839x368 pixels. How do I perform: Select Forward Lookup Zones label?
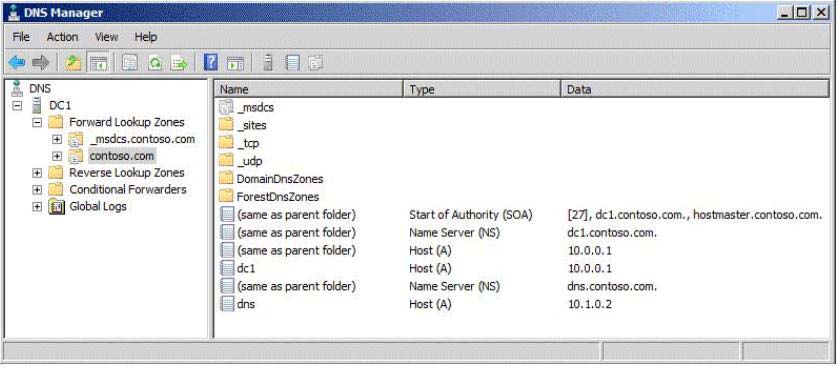pyautogui.click(x=126, y=122)
